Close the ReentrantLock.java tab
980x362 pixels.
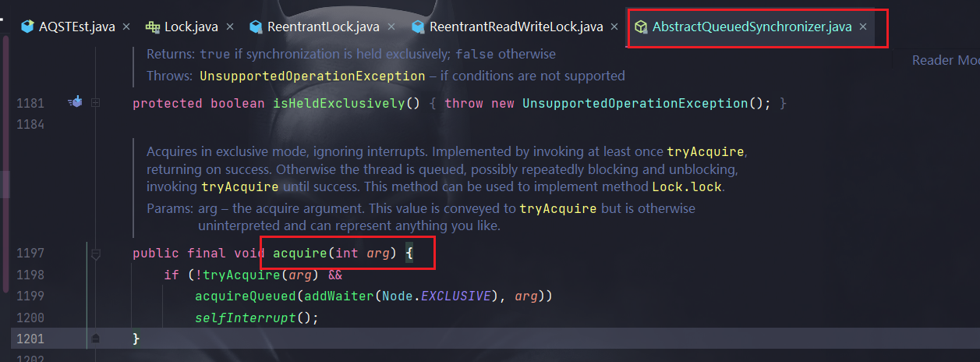coord(391,27)
